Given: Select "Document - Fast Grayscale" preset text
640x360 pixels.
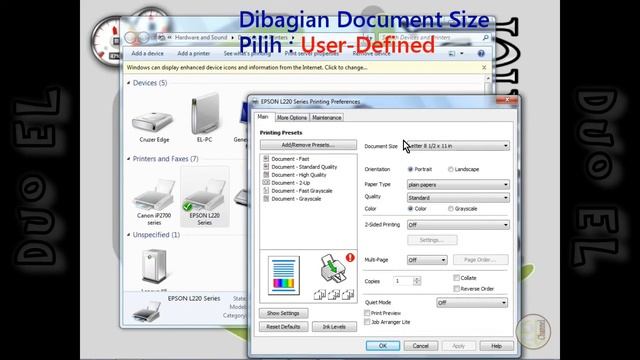Looking at the screenshot, I should (x=302, y=191).
